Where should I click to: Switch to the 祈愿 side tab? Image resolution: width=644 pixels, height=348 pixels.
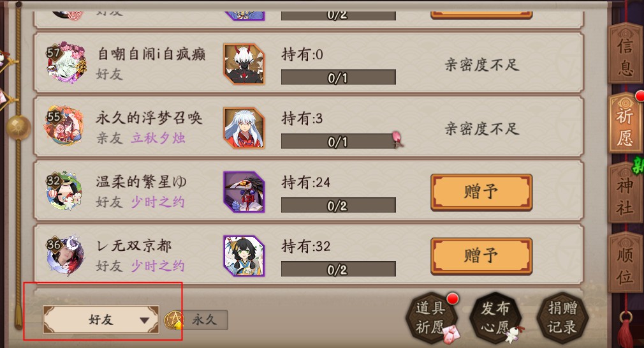625,124
